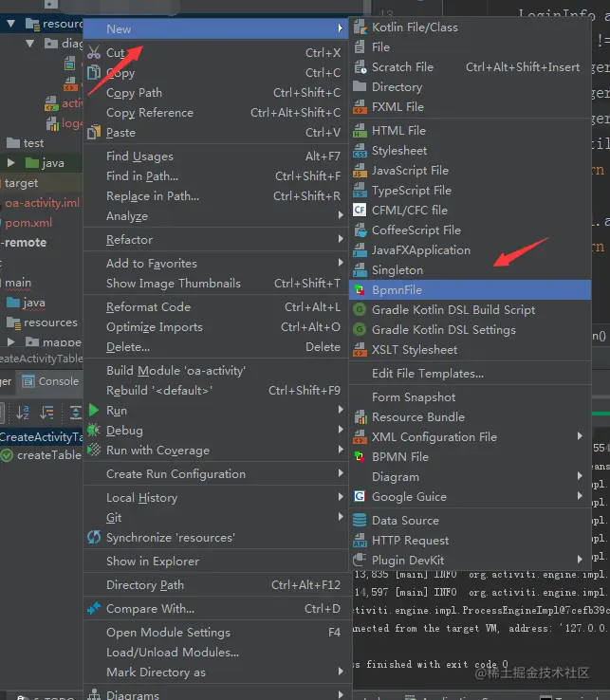Expand the java folder under test
Screen dimensions: 610x700
pyautogui.click(x=11, y=163)
